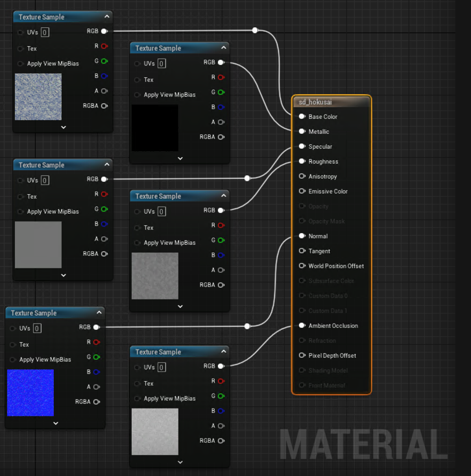This screenshot has width=471, height=476.
Task: Select the Roughness-wired Texture Sample title bar
Action: [180, 196]
